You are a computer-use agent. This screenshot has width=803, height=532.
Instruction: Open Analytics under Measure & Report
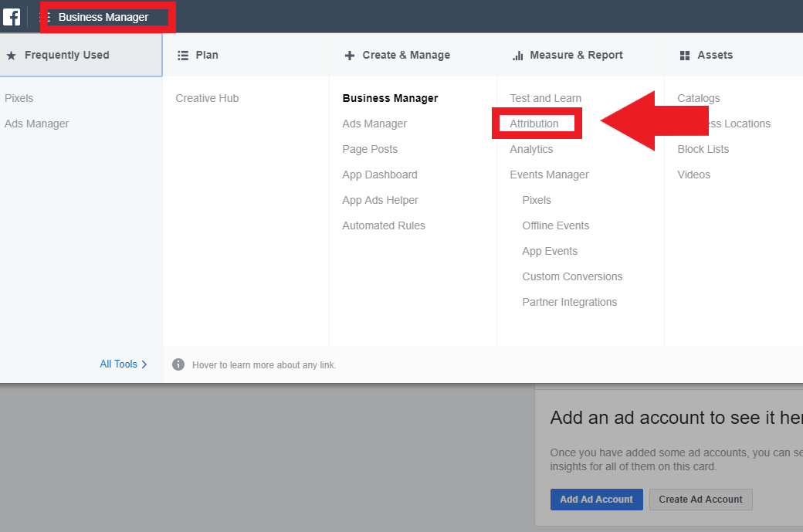tap(531, 150)
